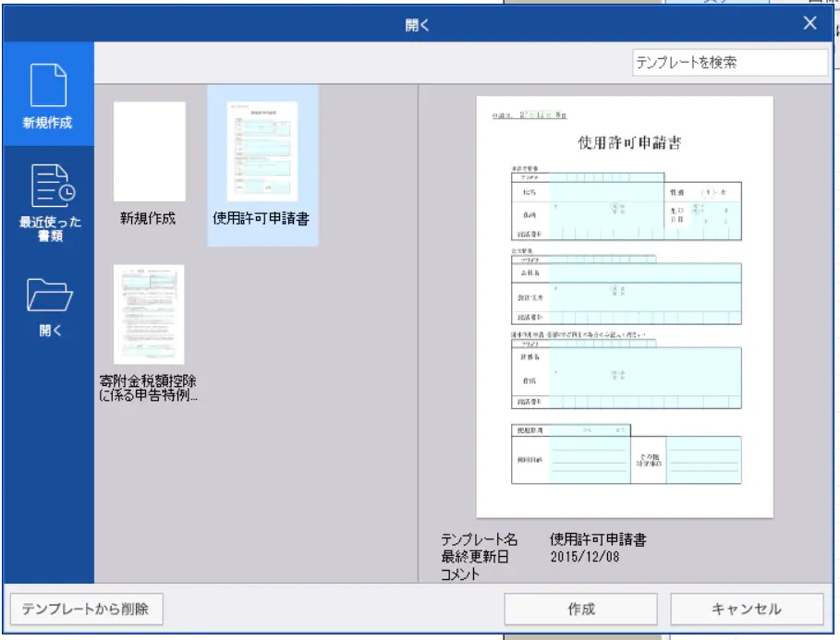Close the 開く dialog with the X
The width and height of the screenshot is (840, 640).
tap(810, 24)
